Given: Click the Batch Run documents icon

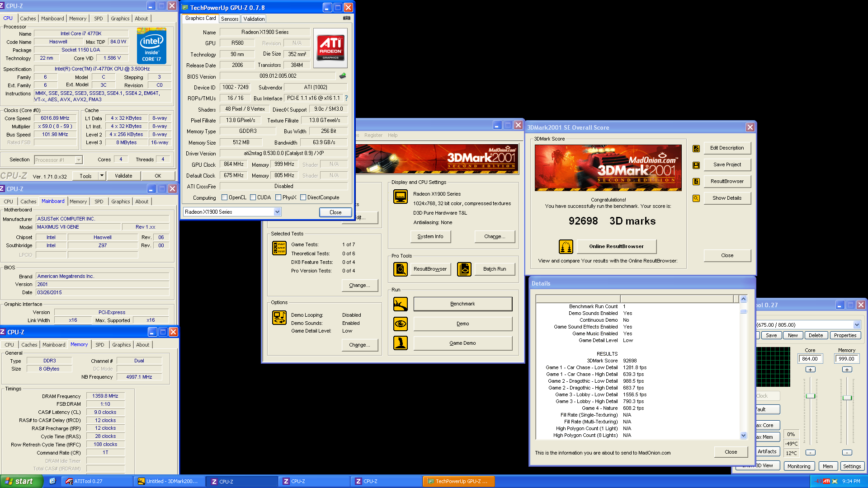Looking at the screenshot, I should (464, 269).
